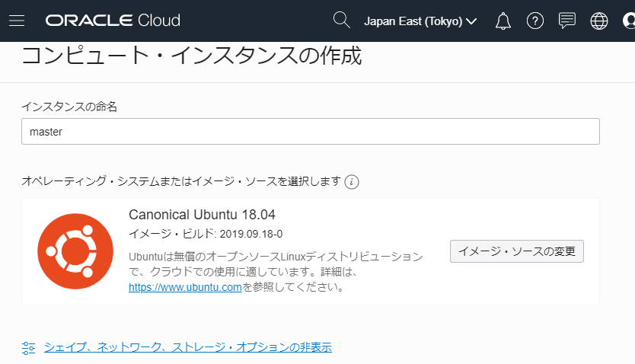
Task: Open the chat support icon
Action: pos(567,21)
